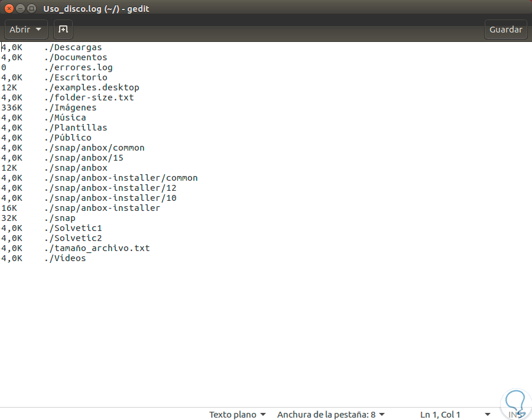
Task: Click the ./Escritorio line
Action: [54, 77]
